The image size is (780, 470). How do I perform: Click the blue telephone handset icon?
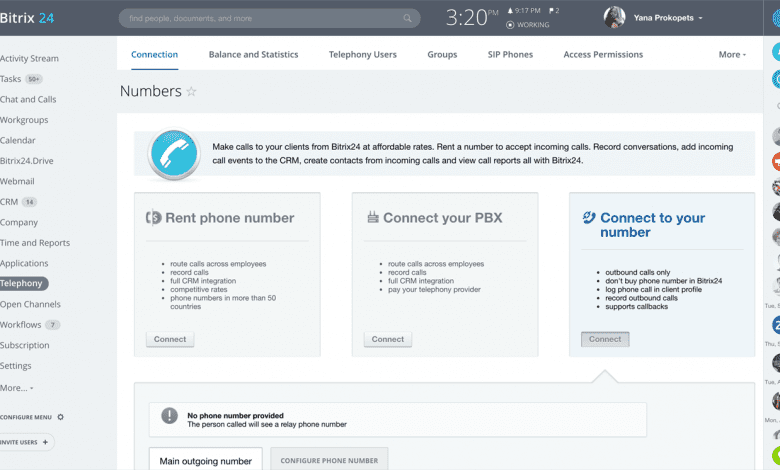[x=174, y=154]
